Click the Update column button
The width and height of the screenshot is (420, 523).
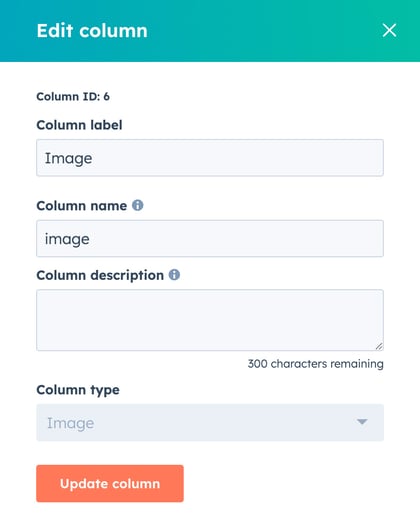[x=110, y=483]
